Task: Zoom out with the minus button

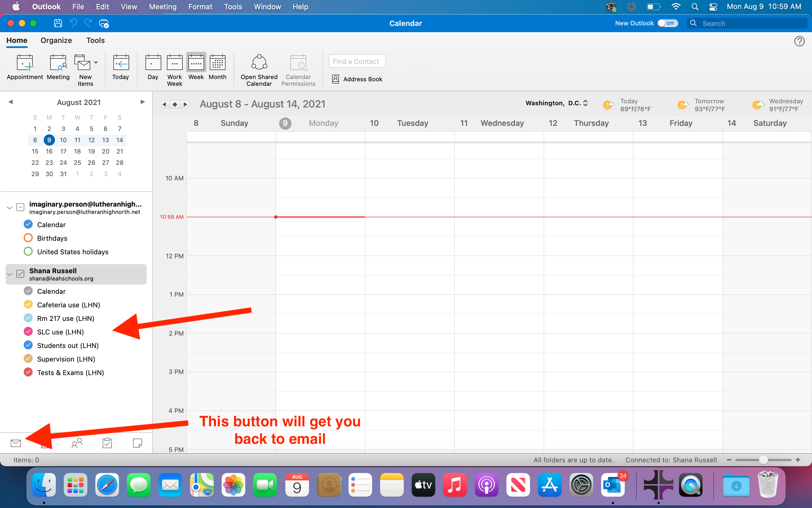Action: [729, 460]
